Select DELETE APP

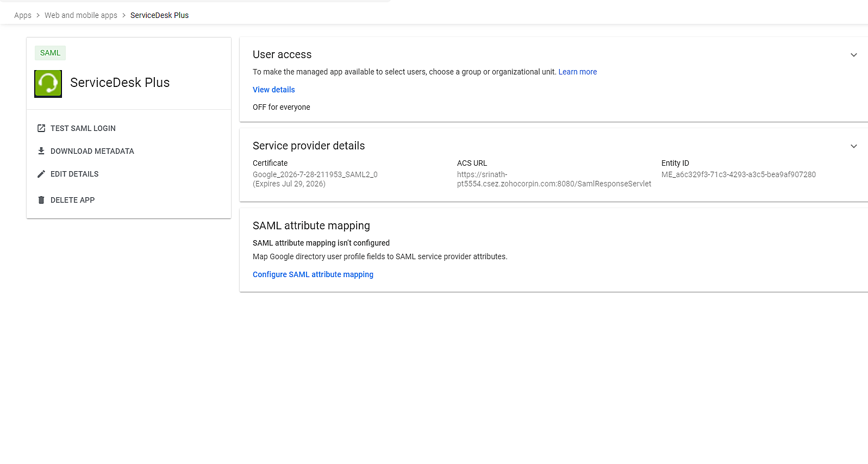(72, 200)
